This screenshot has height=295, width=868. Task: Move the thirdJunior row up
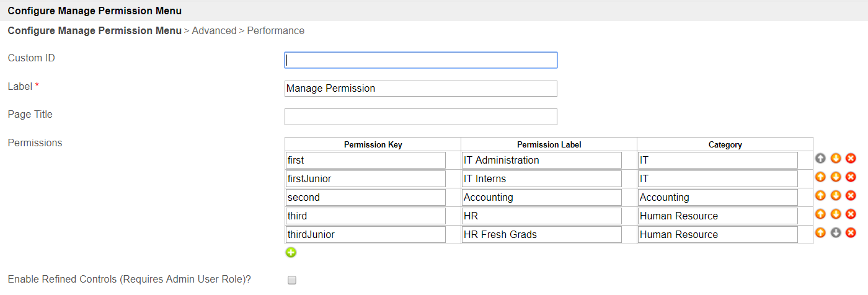(820, 233)
